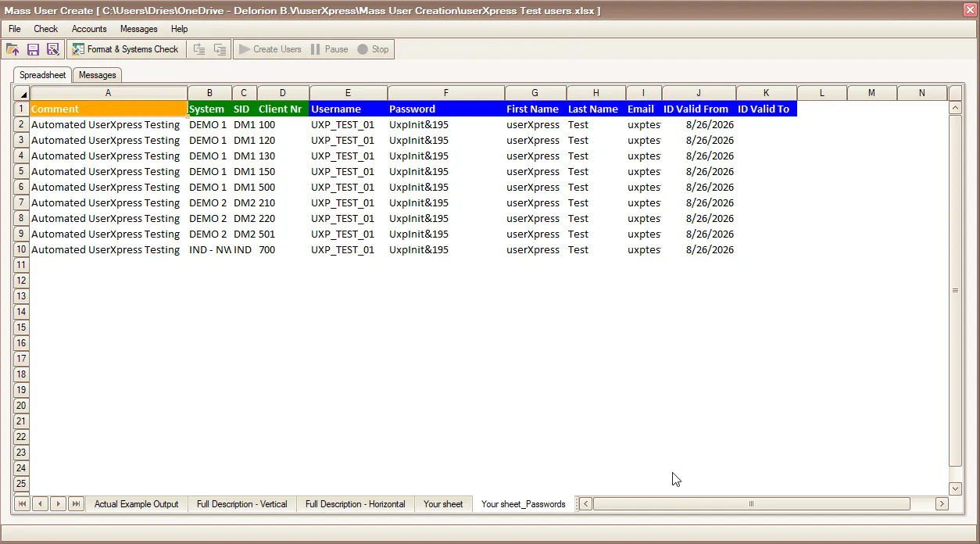
Task: Click UxpInit&195 password in row 6
Action: tap(446, 187)
